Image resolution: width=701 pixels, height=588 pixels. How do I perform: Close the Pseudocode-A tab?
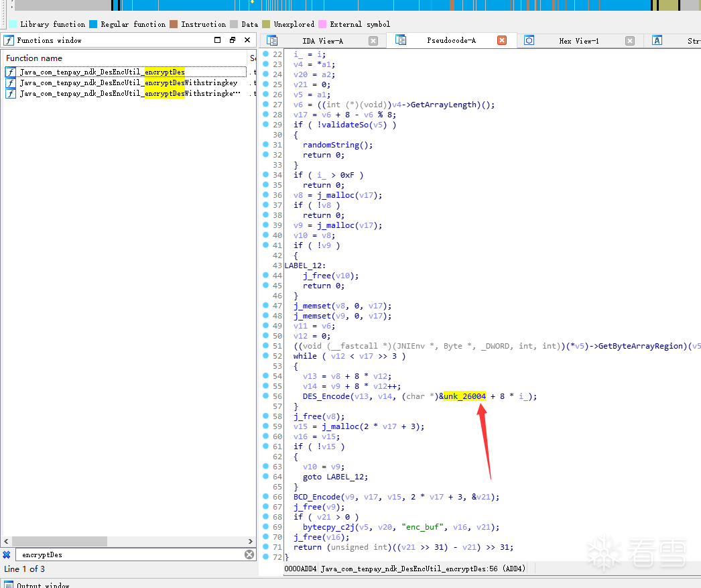[502, 40]
